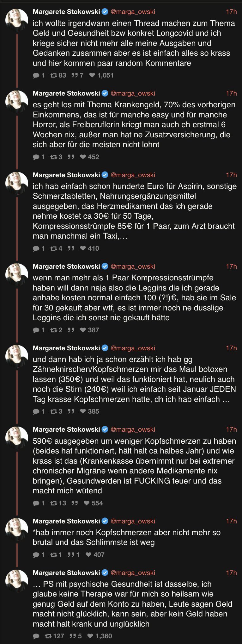
Task: Reply to the Zähneknirschen botox tweet
Action: point(36,411)
